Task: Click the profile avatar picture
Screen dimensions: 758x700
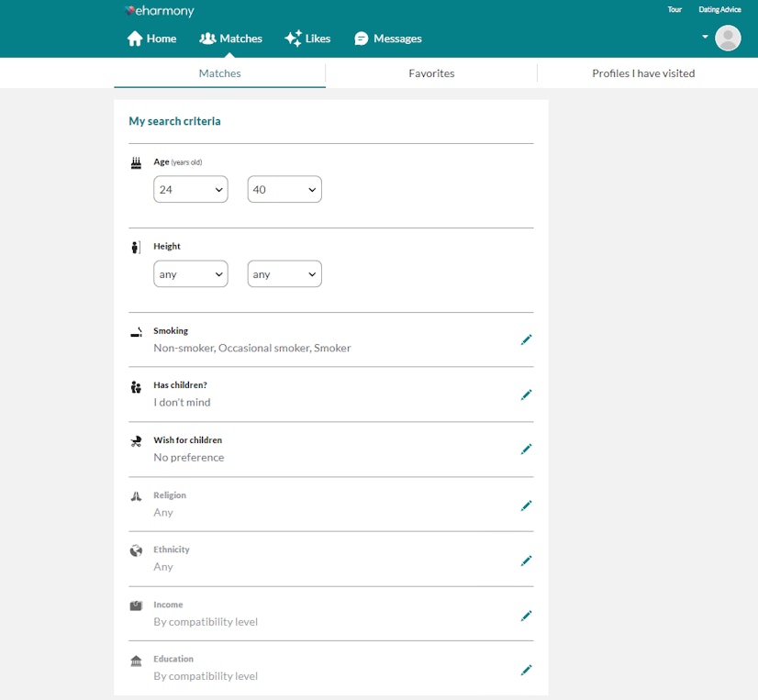Action: (728, 38)
